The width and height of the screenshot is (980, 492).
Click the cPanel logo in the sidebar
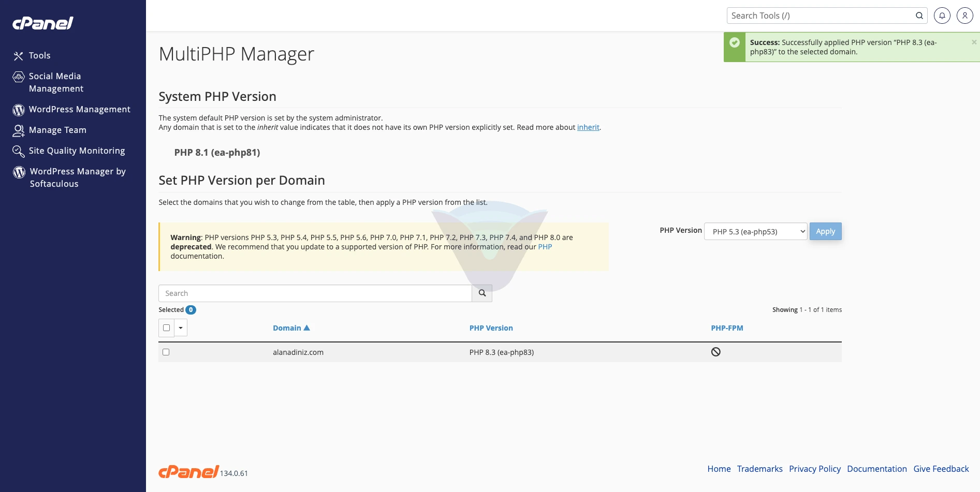(x=43, y=23)
